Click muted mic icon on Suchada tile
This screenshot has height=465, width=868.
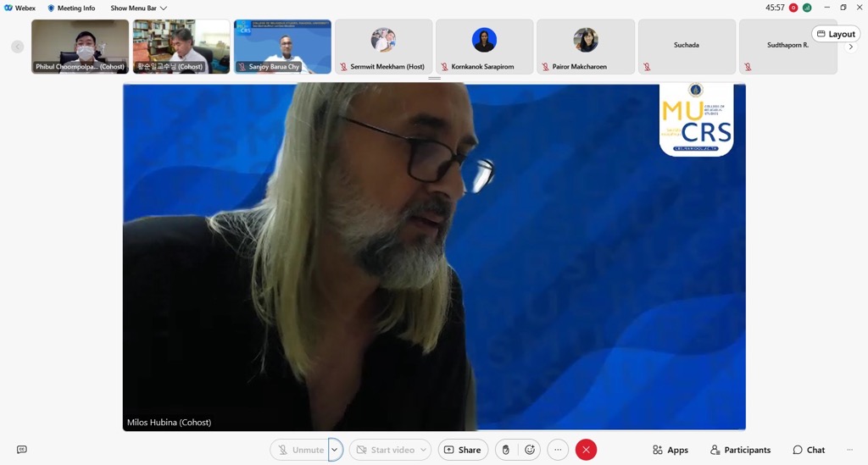point(647,67)
